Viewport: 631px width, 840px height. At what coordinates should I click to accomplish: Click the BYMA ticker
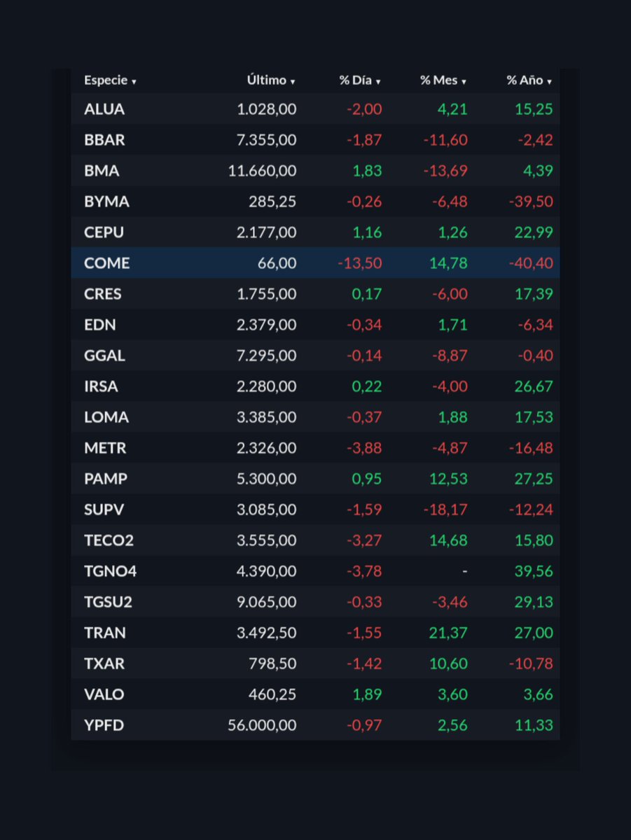click(106, 202)
